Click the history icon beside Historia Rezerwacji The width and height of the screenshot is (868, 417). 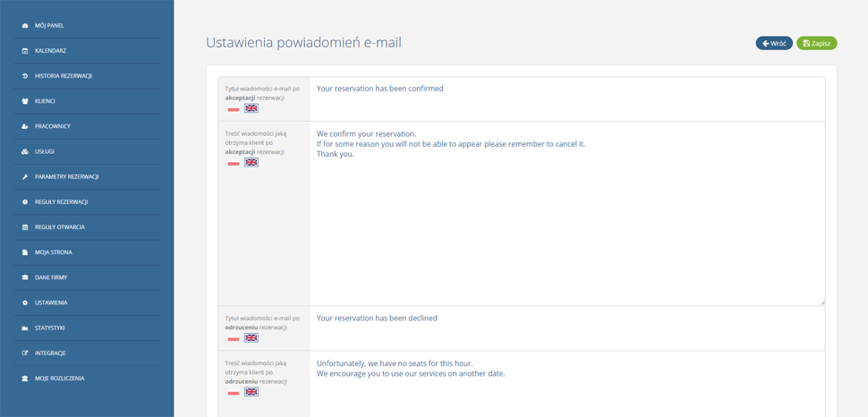coord(25,76)
